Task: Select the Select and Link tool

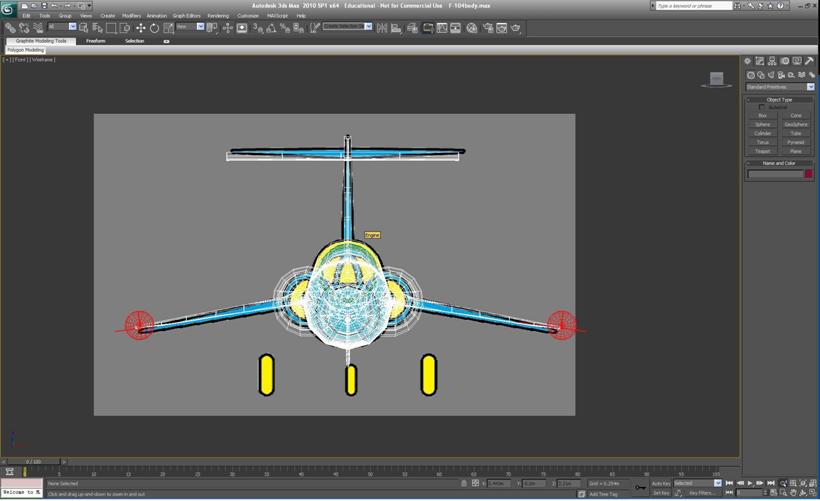Action: pyautogui.click(x=10, y=28)
